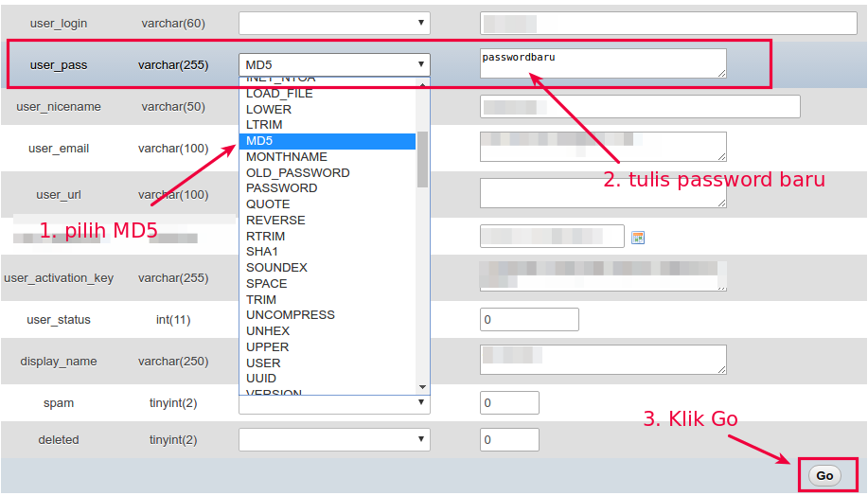Image resolution: width=868 pixels, height=496 pixels.
Task: Click the user_login column name
Action: click(59, 24)
